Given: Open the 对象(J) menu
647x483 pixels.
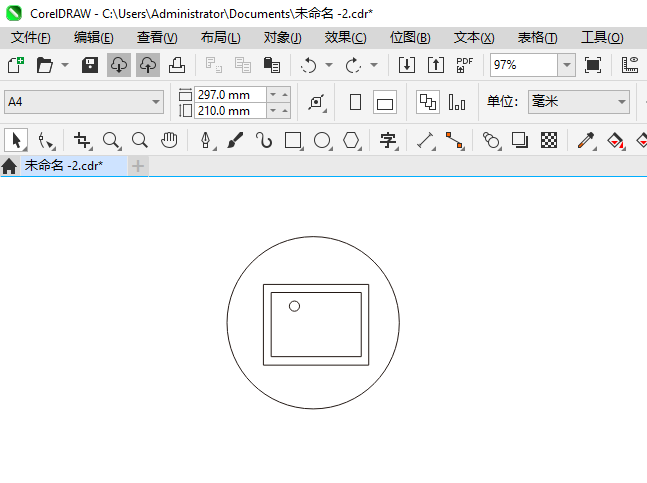Looking at the screenshot, I should (283, 38).
